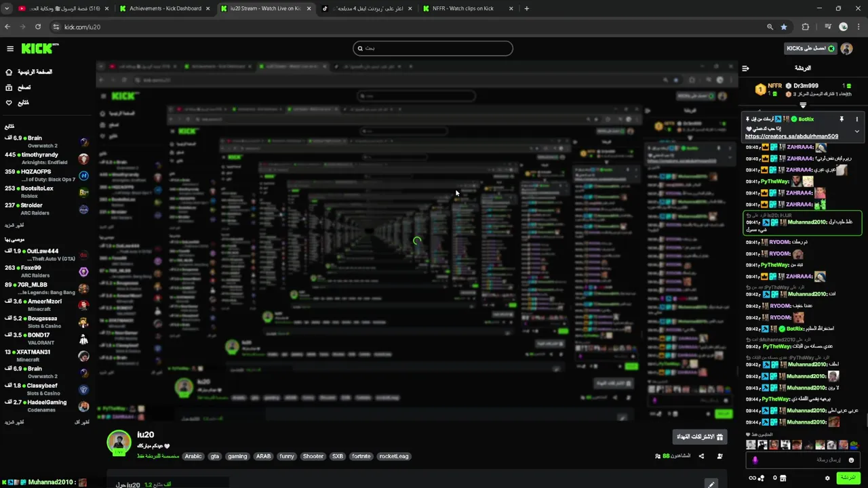This screenshot has width=868, height=488.
Task: Collapse the chat panel arrow icon
Action: (745, 68)
